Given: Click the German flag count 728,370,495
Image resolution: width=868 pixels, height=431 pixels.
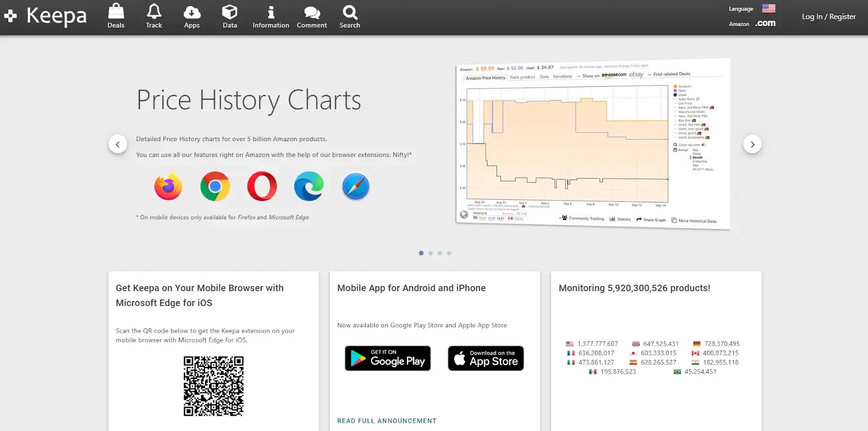Looking at the screenshot, I should click(x=716, y=344).
